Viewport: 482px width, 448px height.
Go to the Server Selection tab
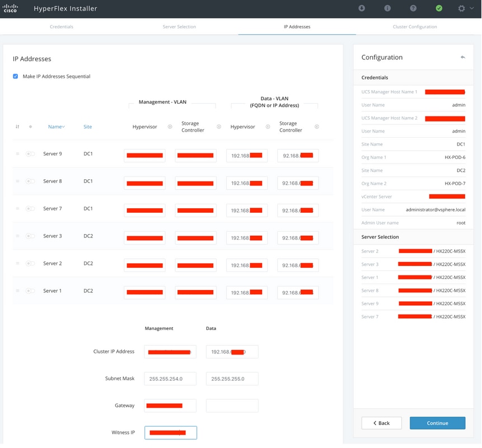[179, 27]
